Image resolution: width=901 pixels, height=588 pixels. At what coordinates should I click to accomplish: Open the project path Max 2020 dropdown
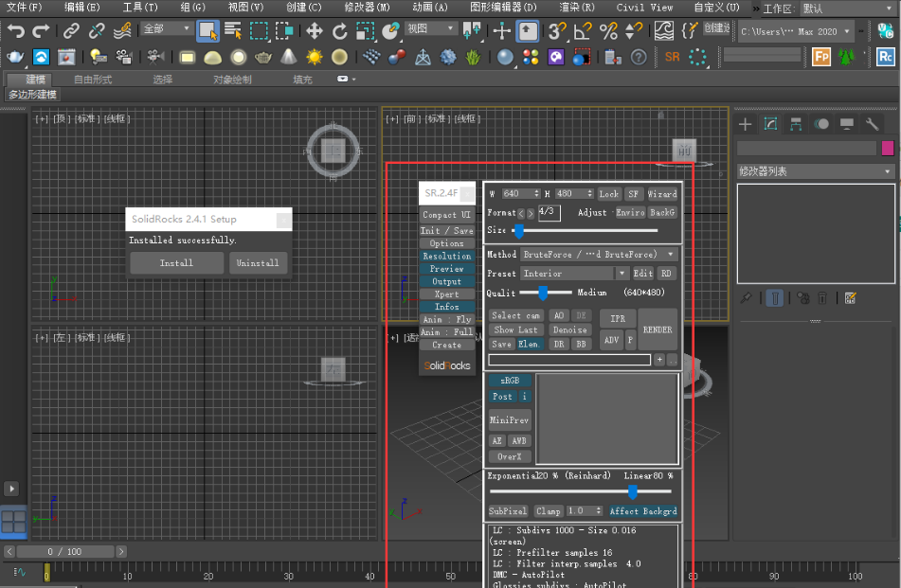click(795, 31)
